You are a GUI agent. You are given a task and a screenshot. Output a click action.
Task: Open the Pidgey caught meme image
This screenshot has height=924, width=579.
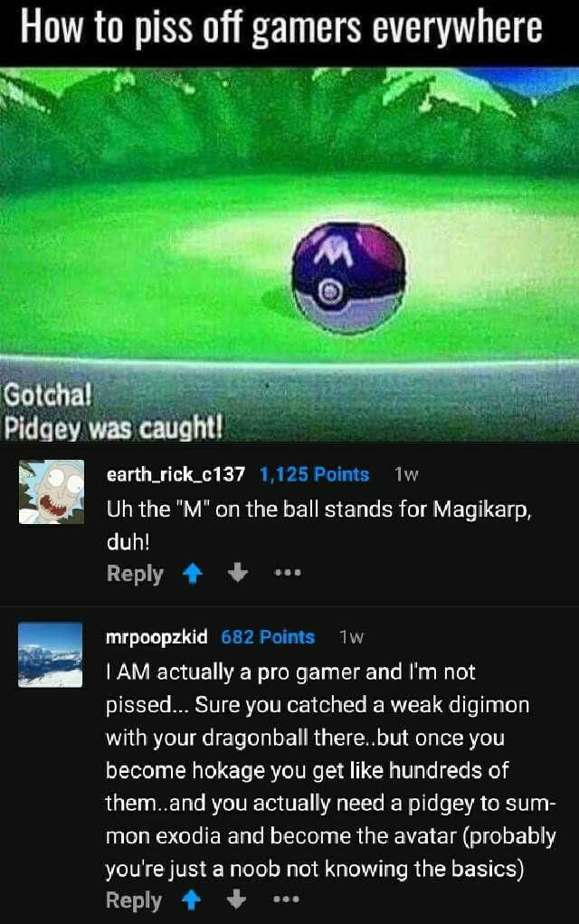point(289,254)
